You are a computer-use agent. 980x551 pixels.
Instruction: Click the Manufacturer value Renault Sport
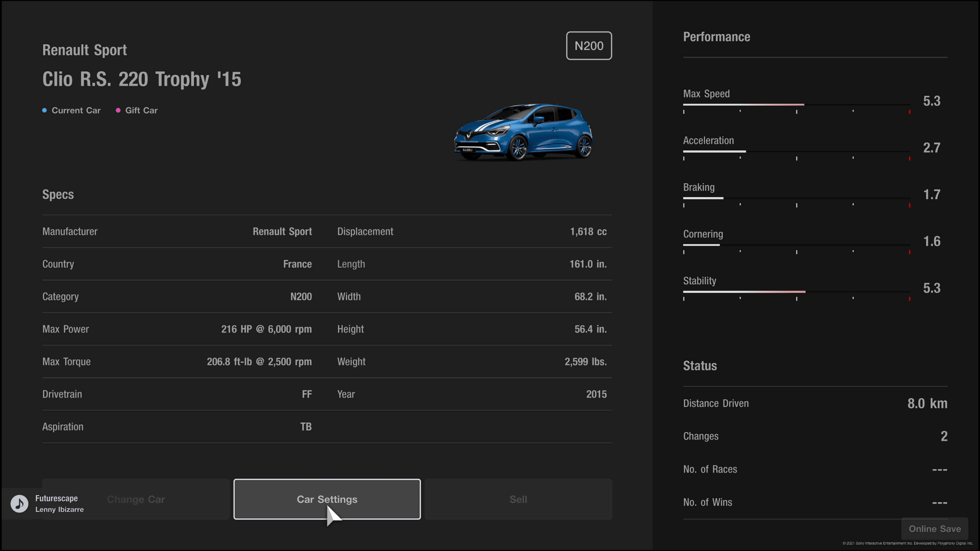pos(282,232)
